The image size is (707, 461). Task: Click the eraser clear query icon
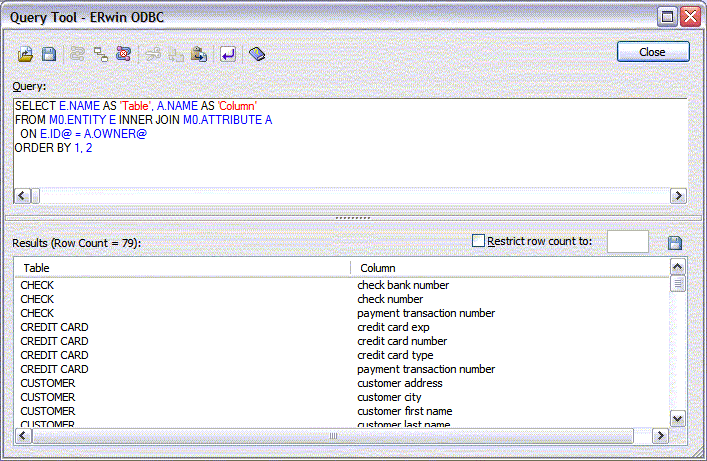pyautogui.click(x=257, y=54)
